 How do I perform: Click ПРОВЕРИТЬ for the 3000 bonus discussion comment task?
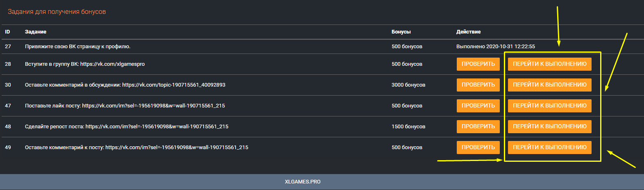478,85
